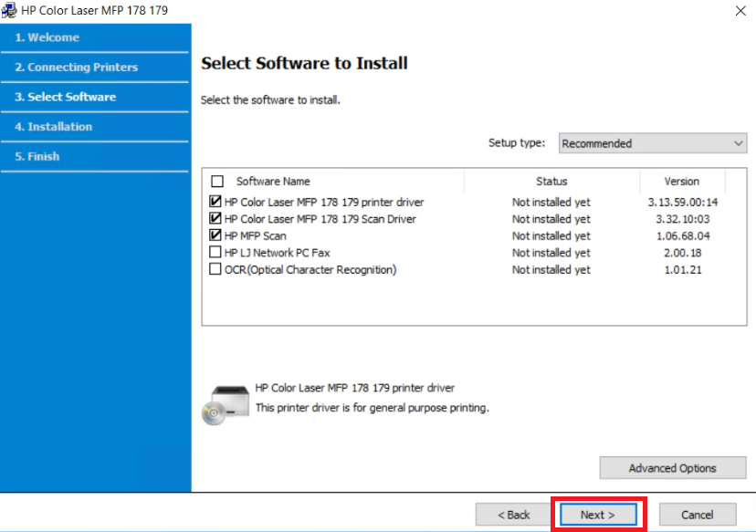Click version 3.13.59.00:14 cell
756x532 pixels.
pyautogui.click(x=683, y=203)
